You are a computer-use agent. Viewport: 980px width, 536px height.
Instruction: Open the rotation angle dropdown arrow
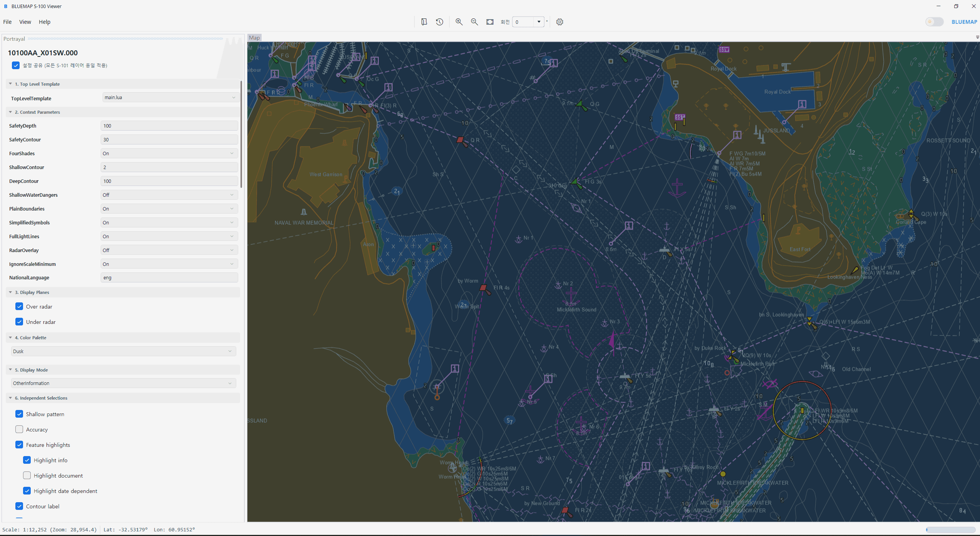click(539, 22)
